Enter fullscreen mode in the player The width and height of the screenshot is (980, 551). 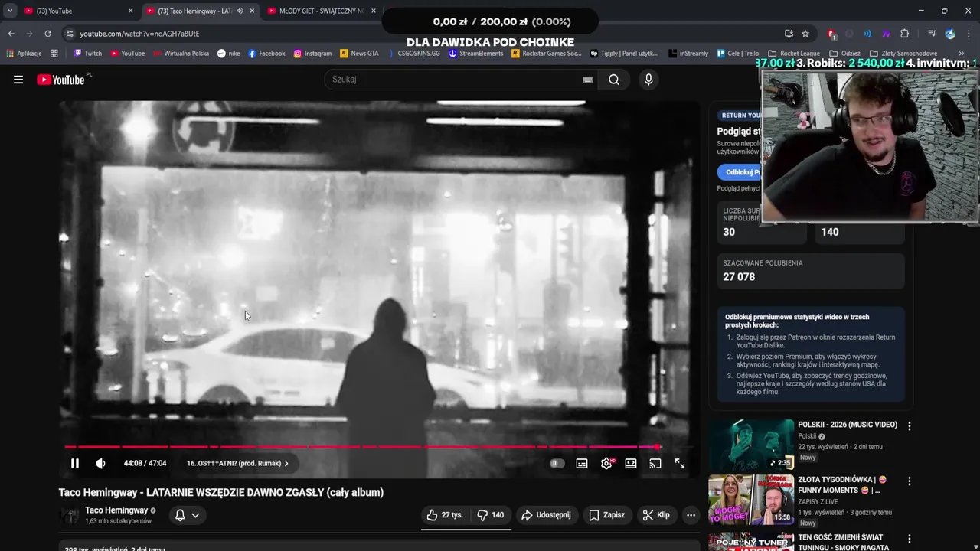(x=680, y=463)
